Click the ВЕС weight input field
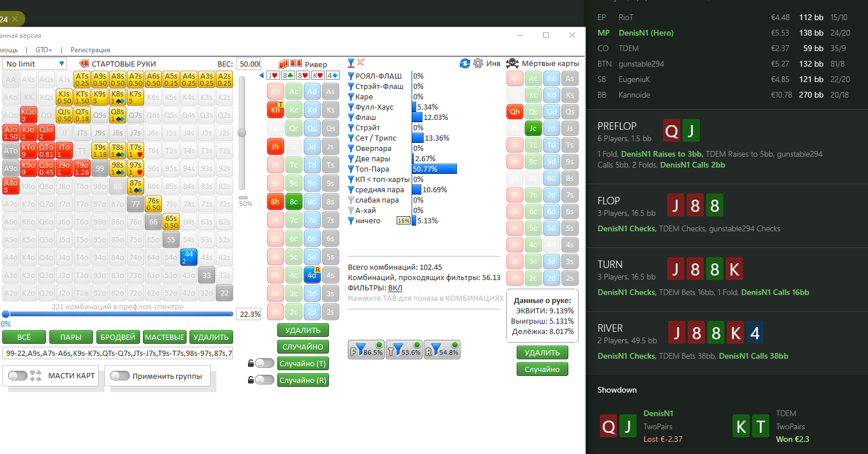This screenshot has height=454, width=868. click(249, 64)
